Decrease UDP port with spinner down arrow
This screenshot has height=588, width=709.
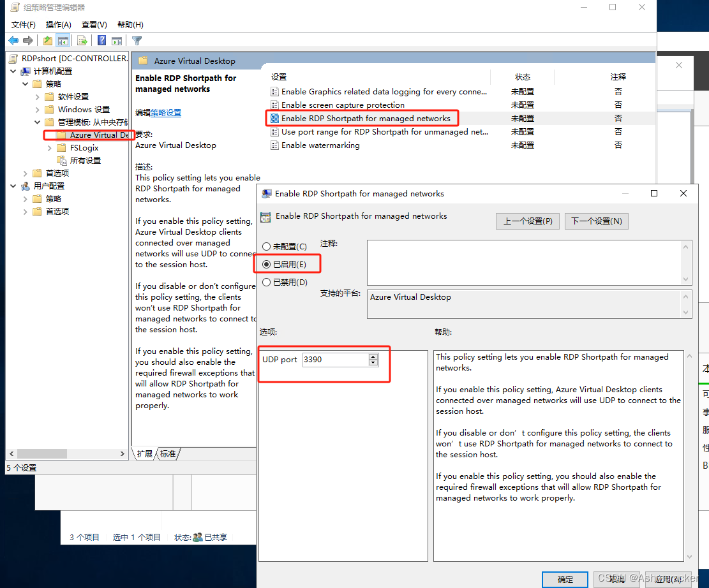pyautogui.click(x=373, y=363)
